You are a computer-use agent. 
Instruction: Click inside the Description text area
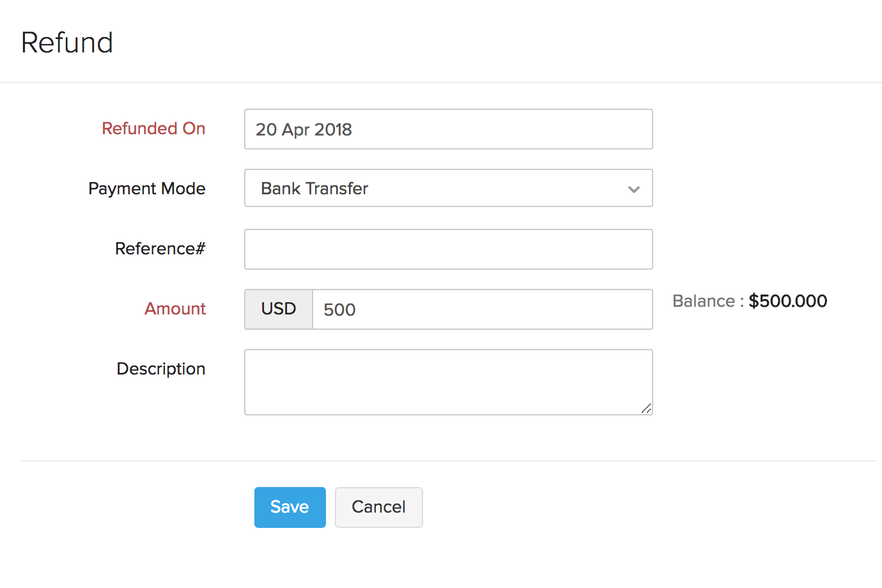[x=447, y=382]
